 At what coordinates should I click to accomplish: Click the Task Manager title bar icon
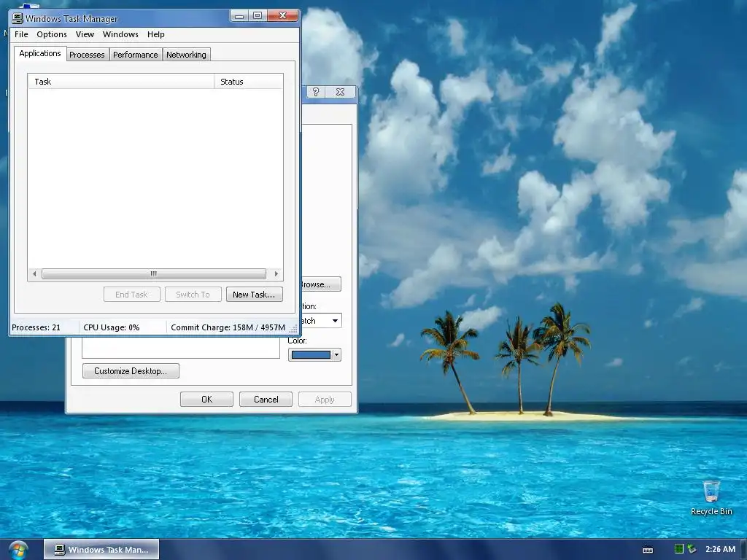tap(18, 18)
